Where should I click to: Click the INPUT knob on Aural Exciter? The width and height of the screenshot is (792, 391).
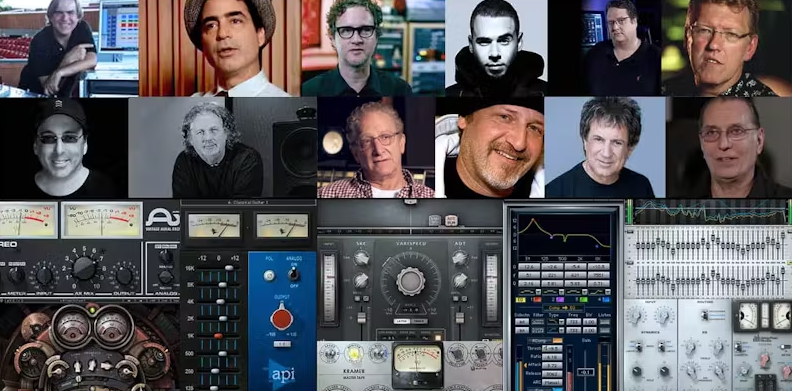point(44,275)
